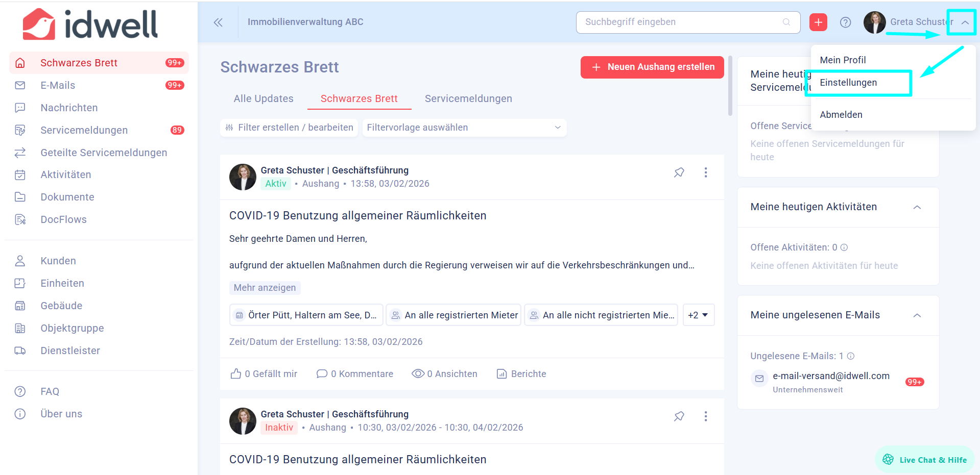Collapse Meine ungelesenen E-Mails panel
Screen dimensions: 980x475
pos(917,315)
